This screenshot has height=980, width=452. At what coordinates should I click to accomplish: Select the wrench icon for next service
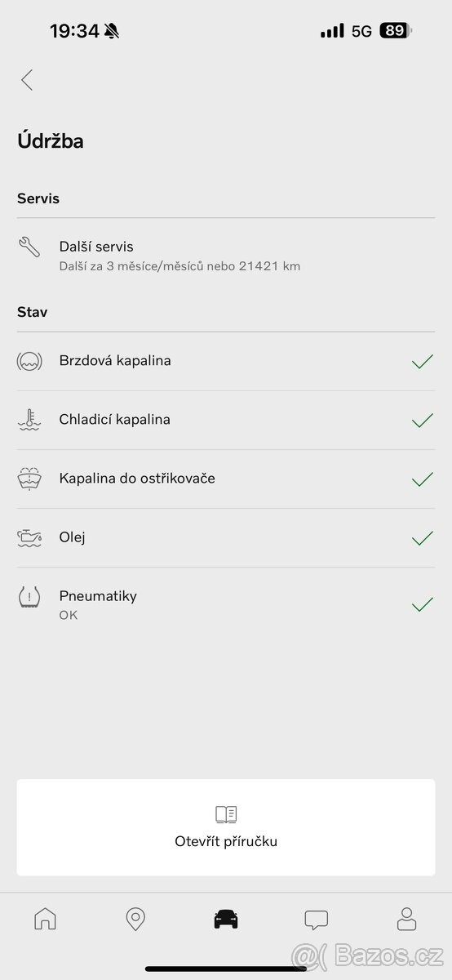pos(29,247)
